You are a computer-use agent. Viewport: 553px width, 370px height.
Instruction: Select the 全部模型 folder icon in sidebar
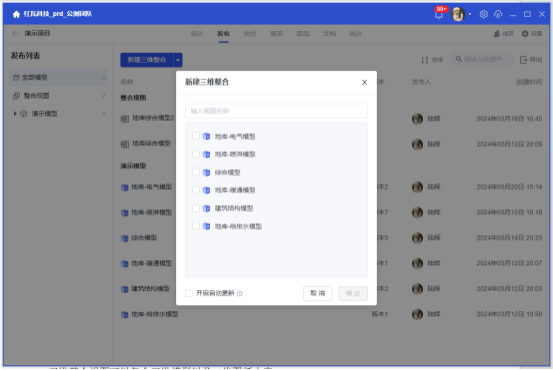(16, 77)
